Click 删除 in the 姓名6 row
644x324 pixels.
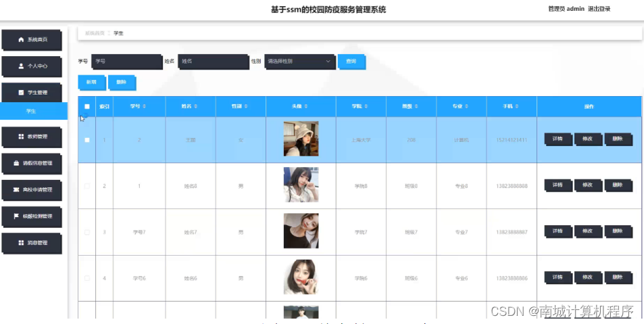(x=618, y=277)
